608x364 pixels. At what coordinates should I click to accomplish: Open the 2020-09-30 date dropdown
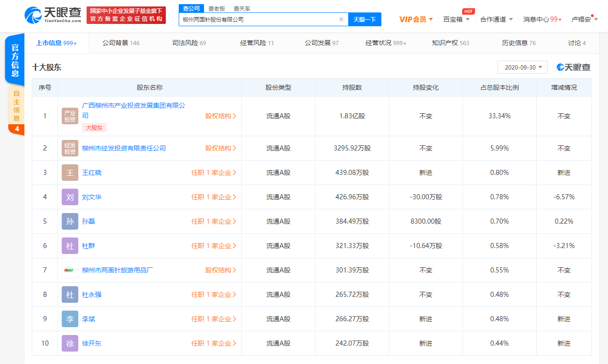(522, 67)
